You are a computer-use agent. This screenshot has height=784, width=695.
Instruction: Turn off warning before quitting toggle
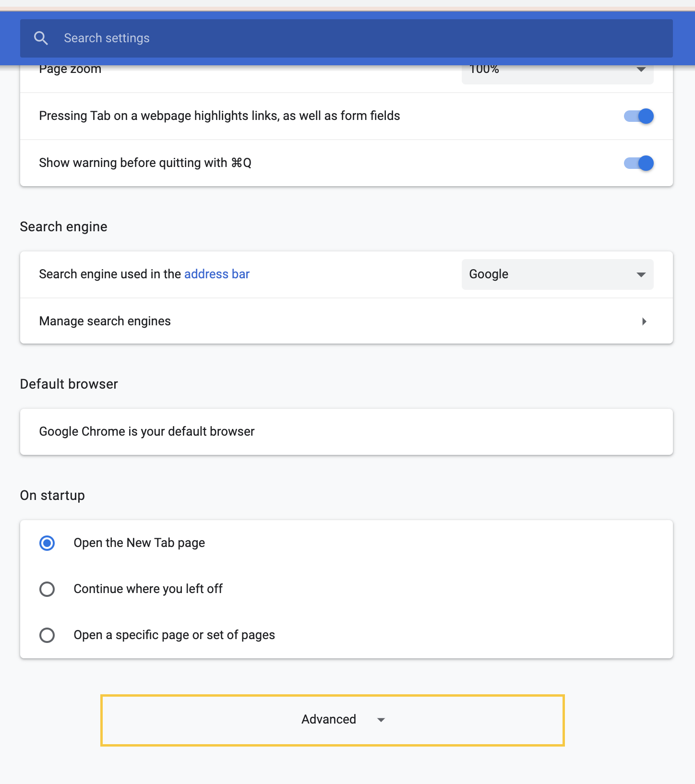pos(639,163)
